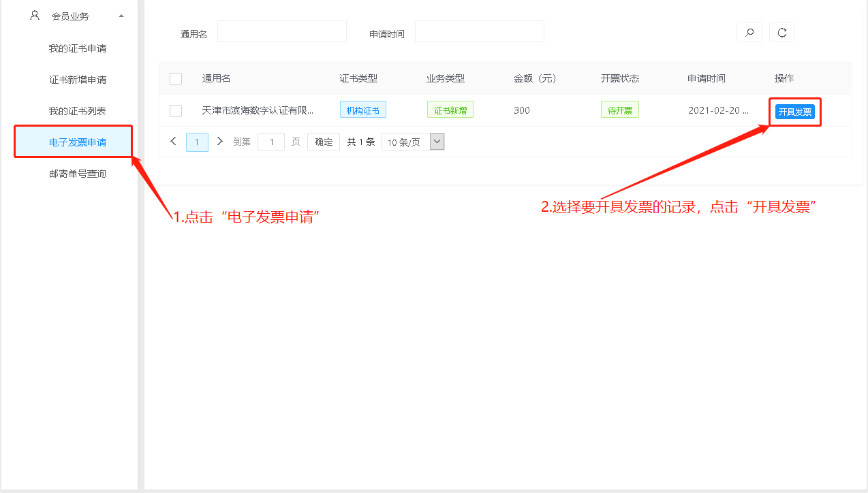Tick the select-all header checkbox
Image resolution: width=868 pixels, height=493 pixels.
click(x=176, y=79)
